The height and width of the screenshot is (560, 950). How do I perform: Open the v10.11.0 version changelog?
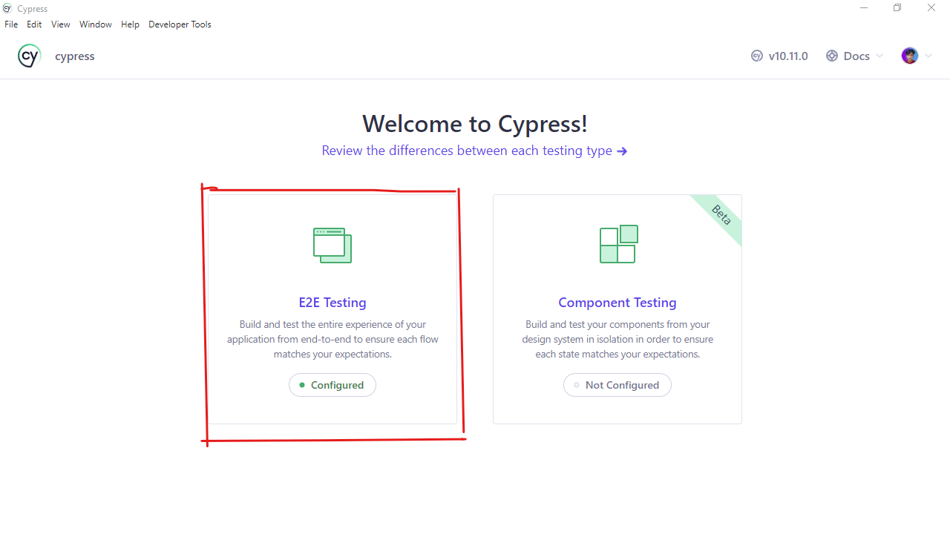tap(779, 56)
